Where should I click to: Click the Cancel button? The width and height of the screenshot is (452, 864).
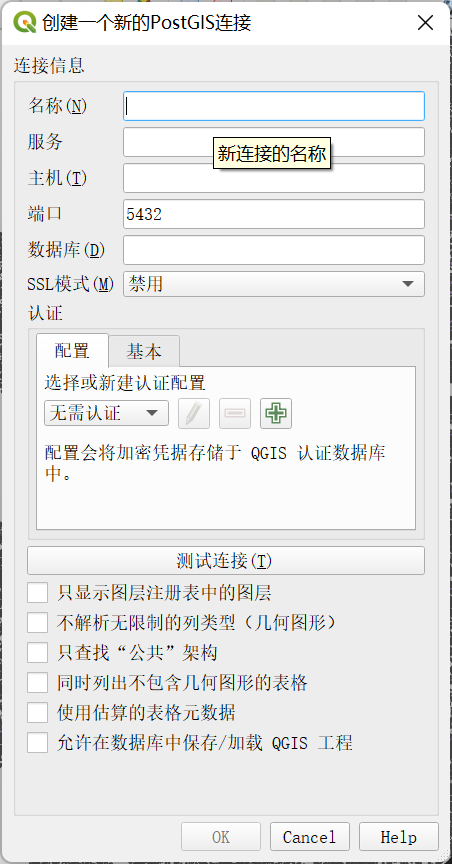click(310, 837)
